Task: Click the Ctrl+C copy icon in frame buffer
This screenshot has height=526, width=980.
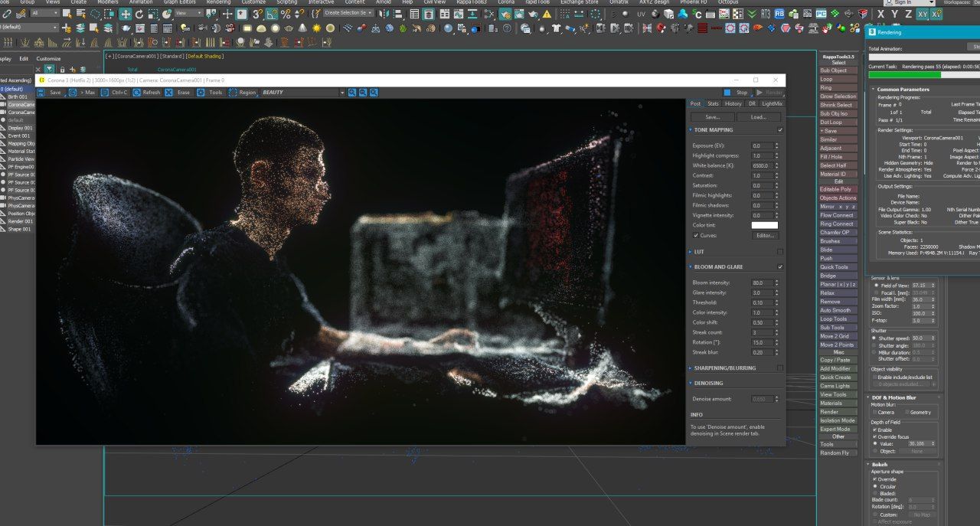Action: coord(104,92)
